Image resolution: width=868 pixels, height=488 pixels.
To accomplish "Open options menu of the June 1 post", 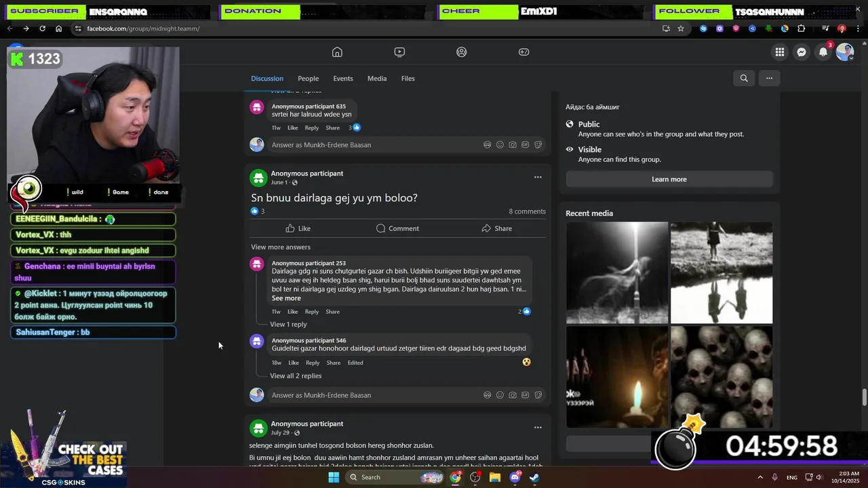I will pos(538,178).
